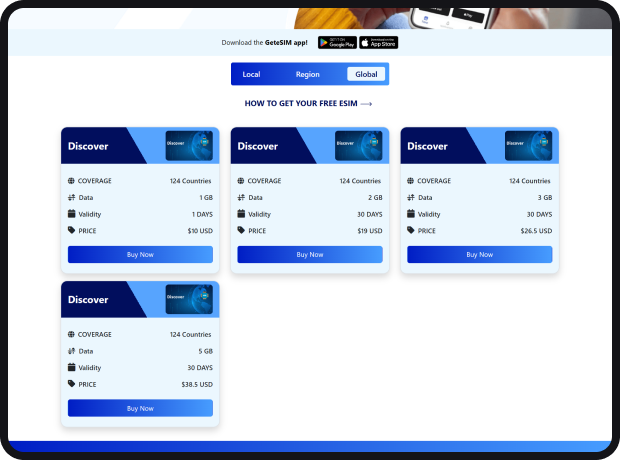Click '124 Countries' on the 5 GB plan

tap(191, 335)
